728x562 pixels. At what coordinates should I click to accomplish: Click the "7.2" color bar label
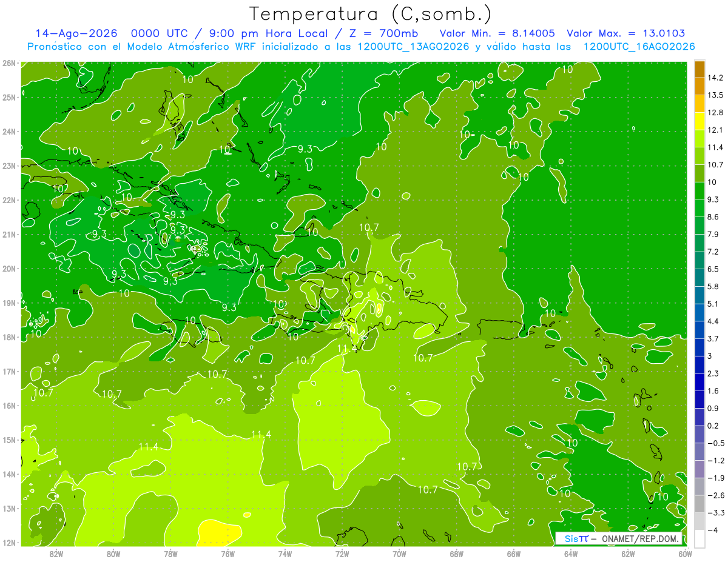[713, 252]
